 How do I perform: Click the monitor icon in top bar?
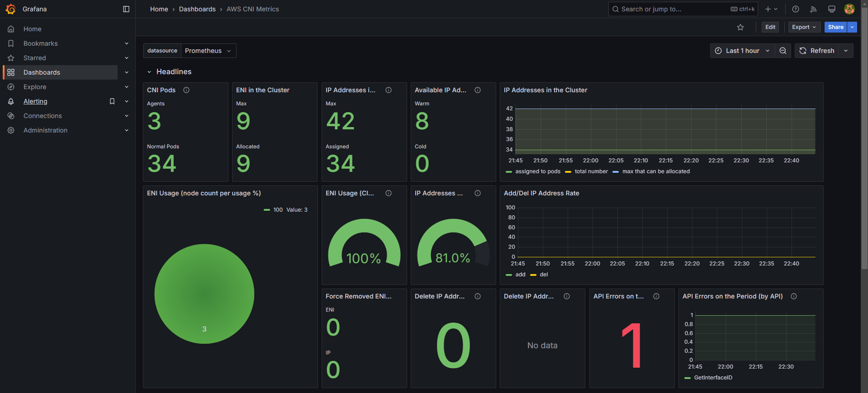click(x=831, y=9)
